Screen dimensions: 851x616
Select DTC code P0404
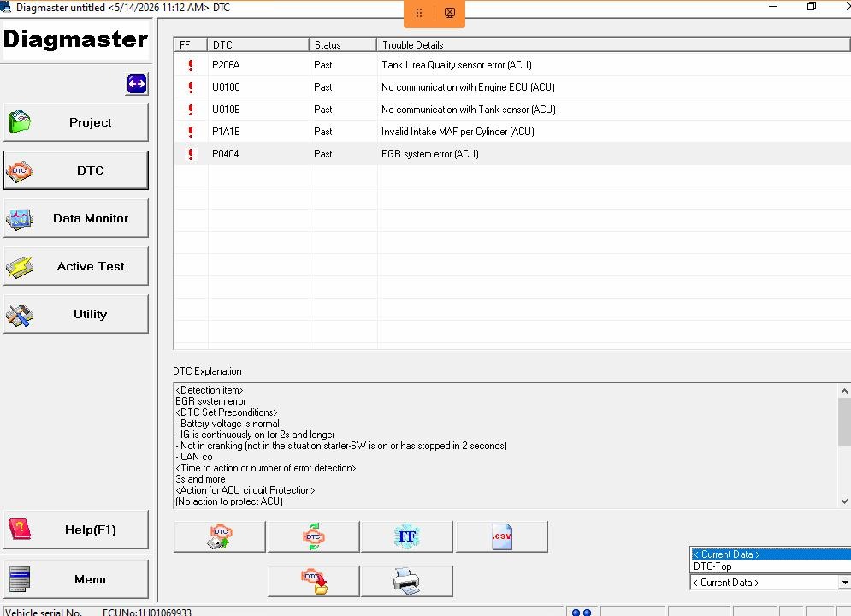[x=225, y=154]
